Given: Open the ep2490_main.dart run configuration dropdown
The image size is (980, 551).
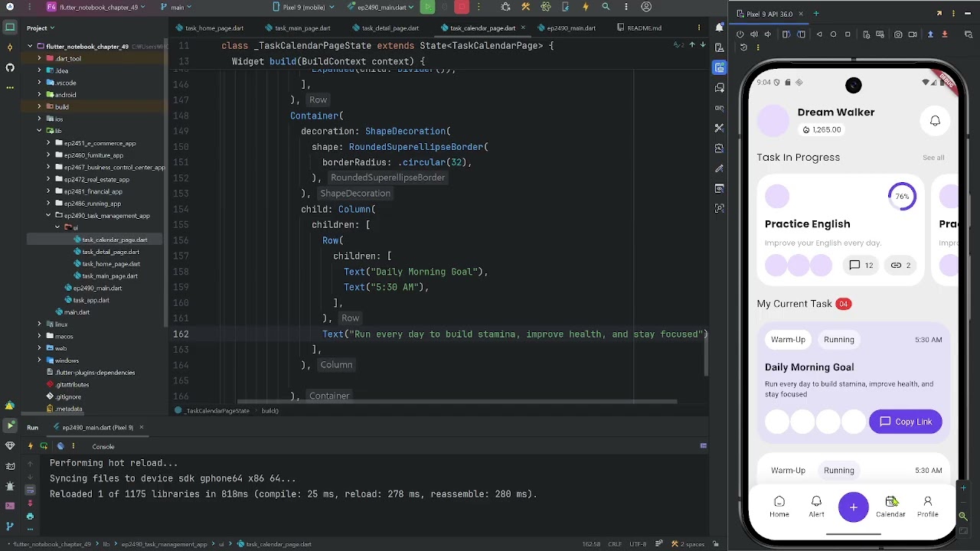Looking at the screenshot, I should click(380, 7).
